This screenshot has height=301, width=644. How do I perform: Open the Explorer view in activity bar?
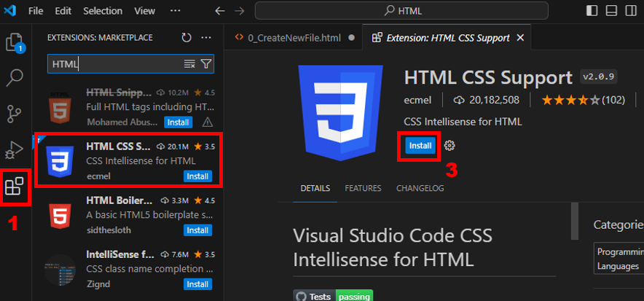tap(15, 43)
